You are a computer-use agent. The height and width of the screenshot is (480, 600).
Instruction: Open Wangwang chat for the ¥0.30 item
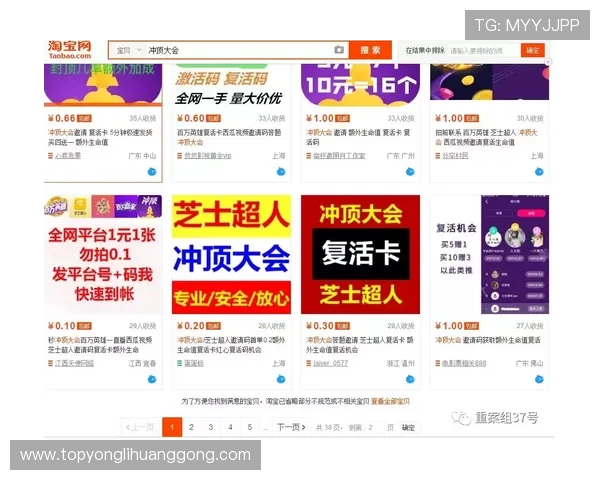pyautogui.click(x=410, y=379)
